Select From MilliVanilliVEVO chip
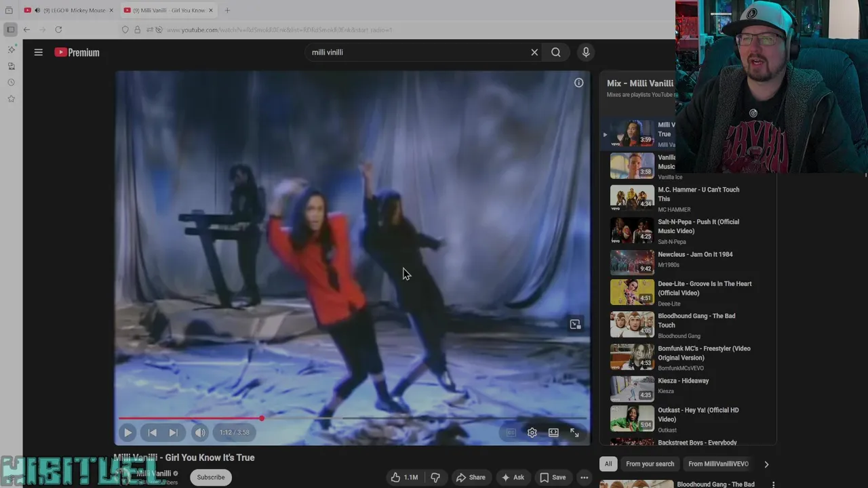868x488 pixels. [718, 464]
